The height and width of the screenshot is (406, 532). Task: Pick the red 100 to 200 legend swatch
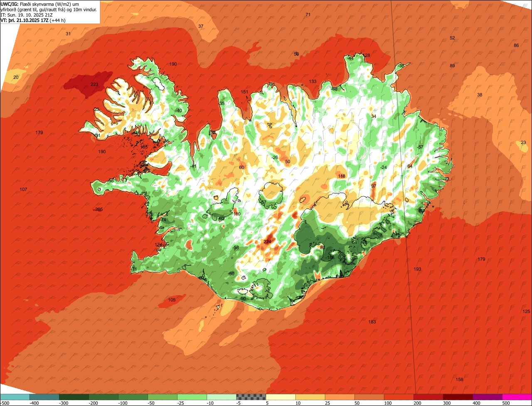(x=399, y=396)
